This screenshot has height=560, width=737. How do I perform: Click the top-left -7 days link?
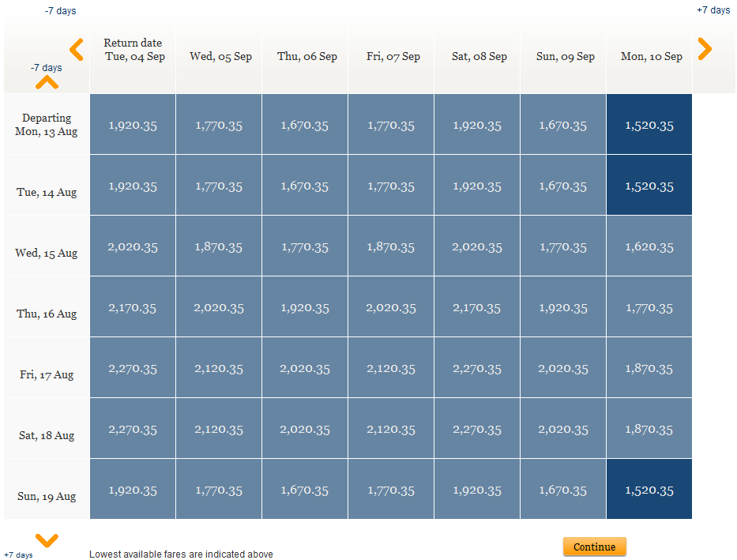click(x=61, y=11)
